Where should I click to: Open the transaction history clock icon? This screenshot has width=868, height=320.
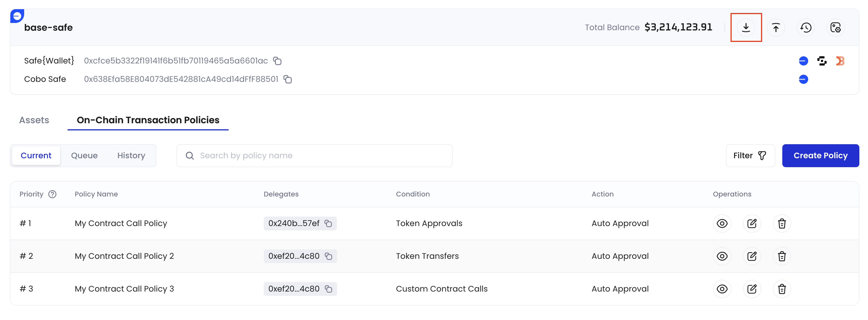click(x=806, y=27)
